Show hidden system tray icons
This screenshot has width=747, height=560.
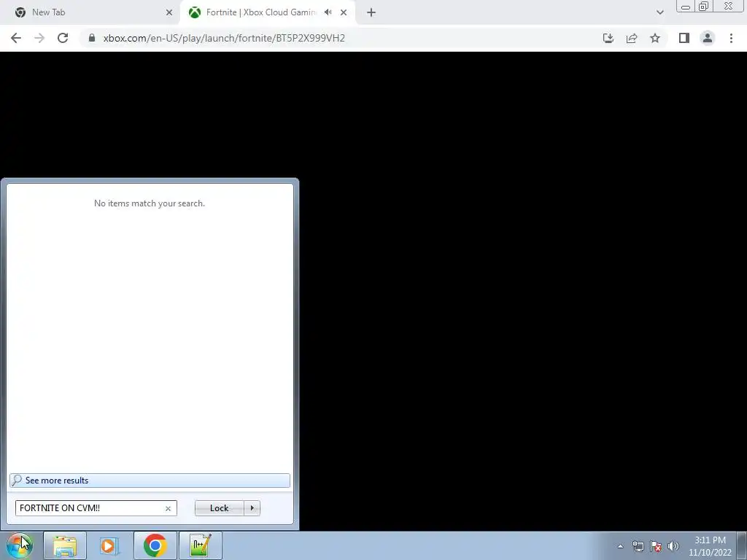620,546
